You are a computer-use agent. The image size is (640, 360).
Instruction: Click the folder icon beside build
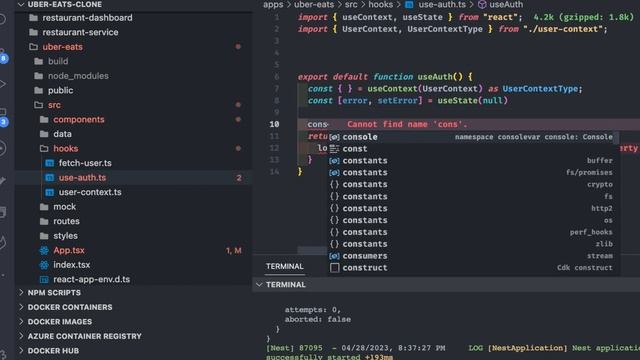[x=39, y=61]
